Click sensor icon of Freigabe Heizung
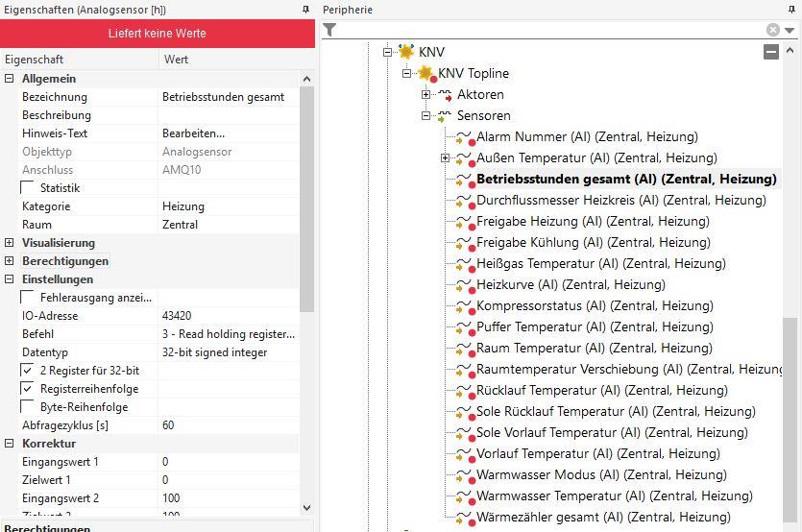The width and height of the screenshot is (802, 532). (465, 222)
